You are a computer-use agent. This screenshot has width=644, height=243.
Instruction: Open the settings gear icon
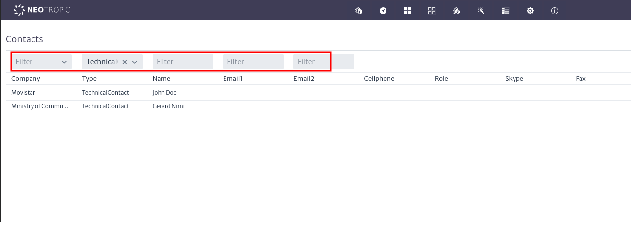530,10
